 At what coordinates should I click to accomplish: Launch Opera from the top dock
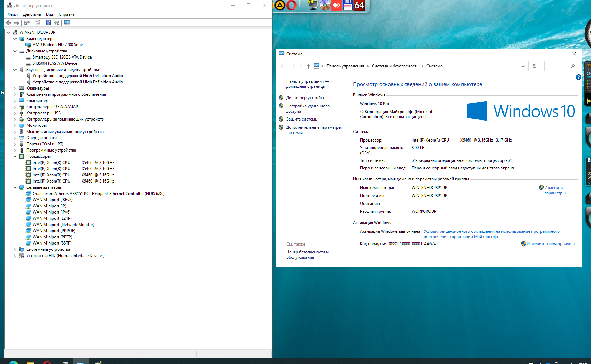click(x=291, y=5)
